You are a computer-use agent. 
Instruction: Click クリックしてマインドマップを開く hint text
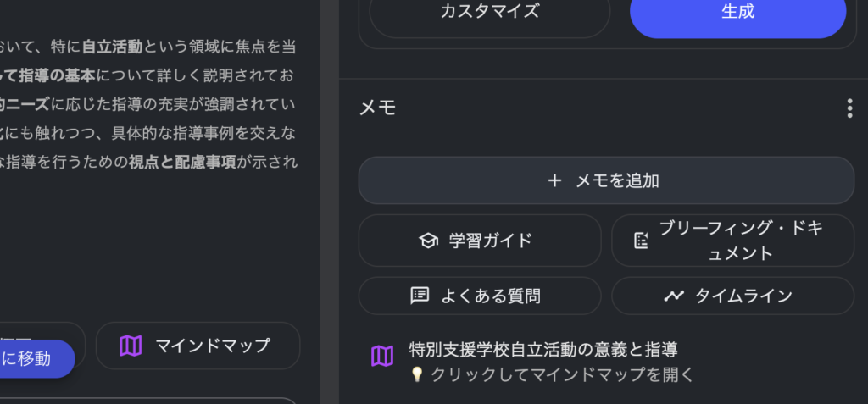pos(562,374)
